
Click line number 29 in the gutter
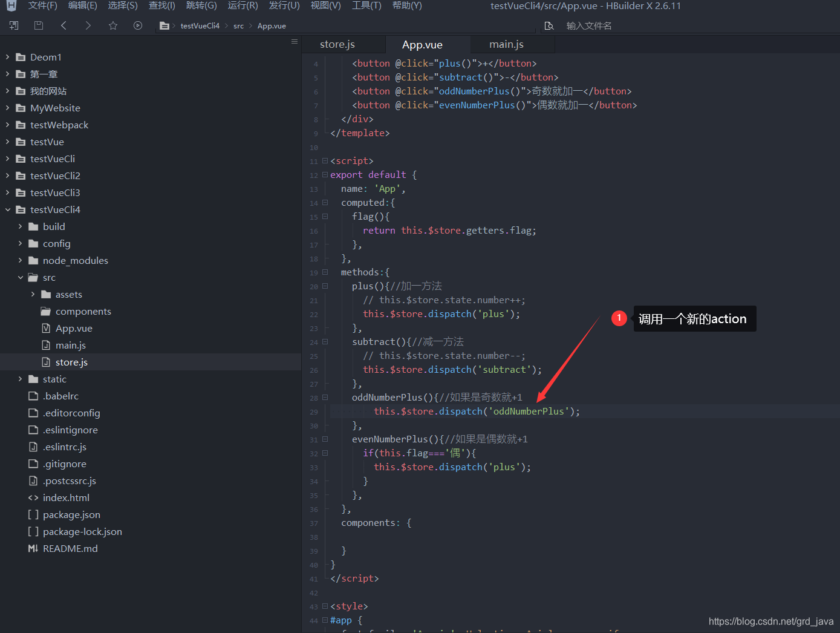[314, 412]
